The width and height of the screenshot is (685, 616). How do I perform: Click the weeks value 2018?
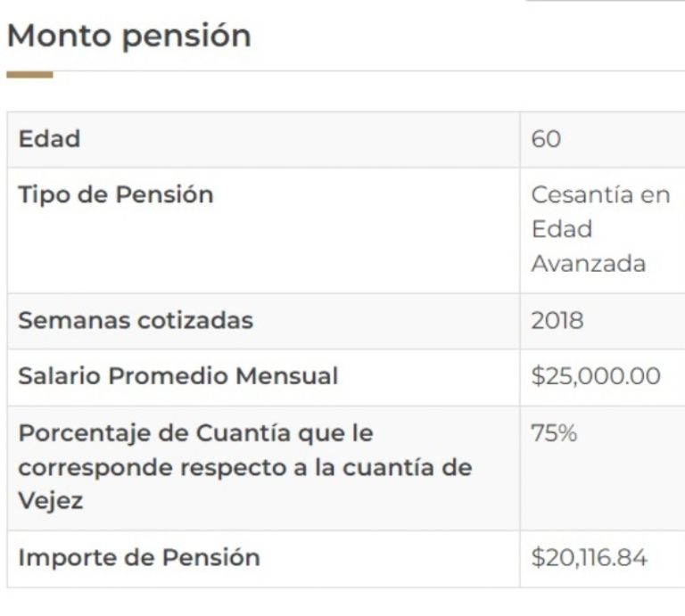tap(557, 321)
